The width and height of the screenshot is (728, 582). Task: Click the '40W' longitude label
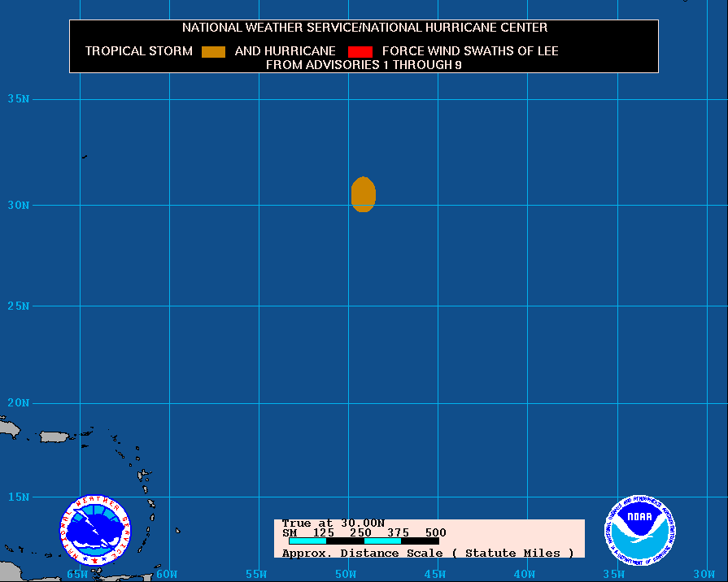[x=525, y=574]
